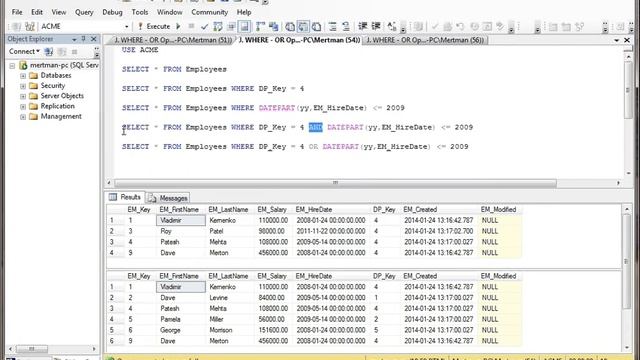This screenshot has width=640, height=360.
Task: Toggle auto-hide pin on Object Explorer
Action: pyautogui.click(x=83, y=39)
